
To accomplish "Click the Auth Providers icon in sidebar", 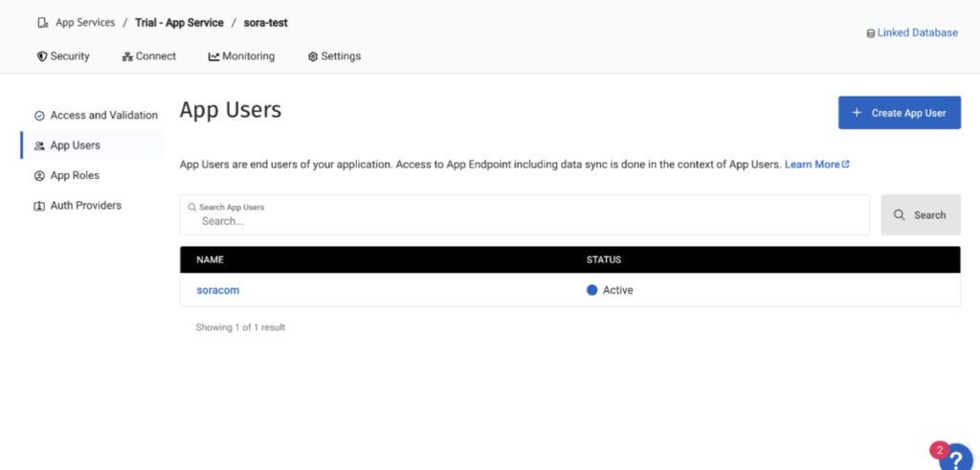I will [39, 206].
